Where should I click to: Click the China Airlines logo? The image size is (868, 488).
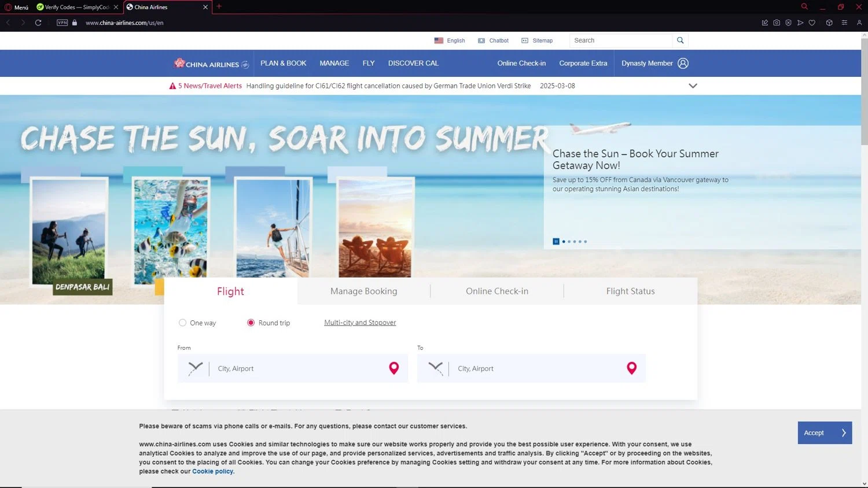(211, 64)
